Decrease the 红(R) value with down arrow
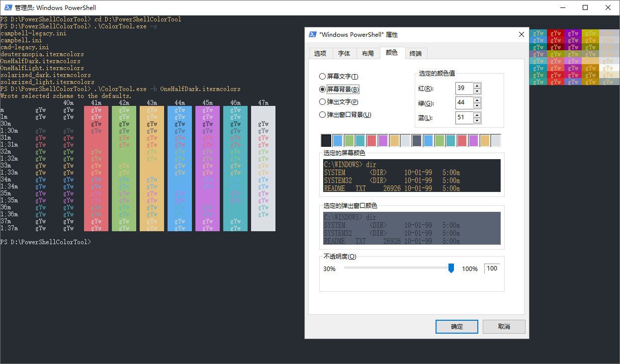The image size is (620, 364). click(x=477, y=91)
